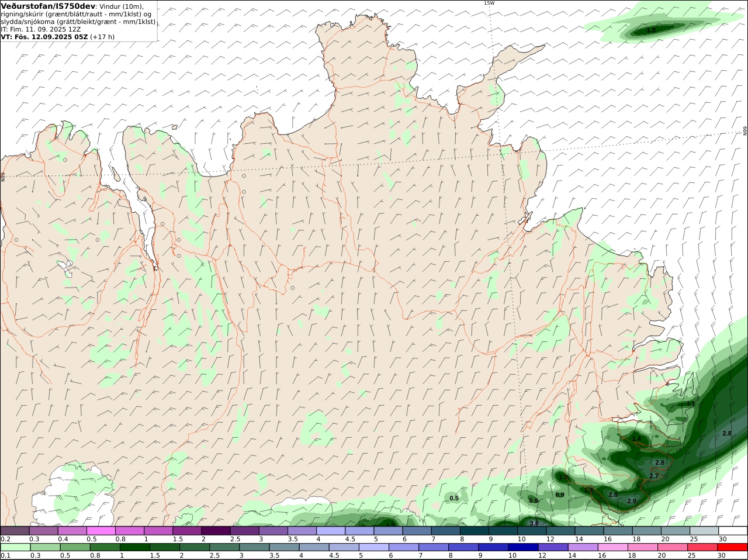Pick the bright pink sleet swatch at 0.5

[x=101, y=531]
